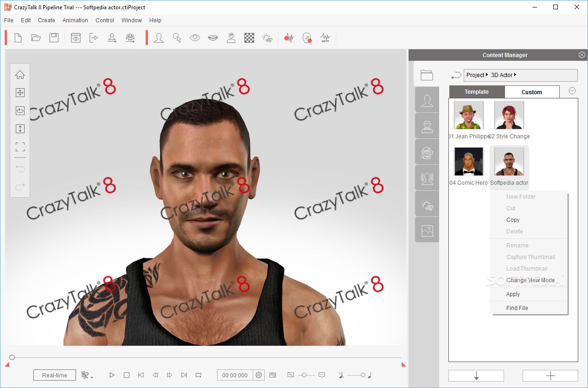The width and height of the screenshot is (588, 388).
Task: Click the caption slider handle
Action: pyautogui.click(x=304, y=375)
